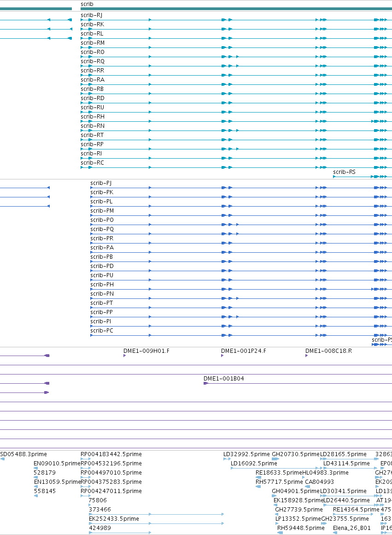Screen dimensions: 392x535
Task: Select EST RP004532196.5prime
Action: point(111,464)
